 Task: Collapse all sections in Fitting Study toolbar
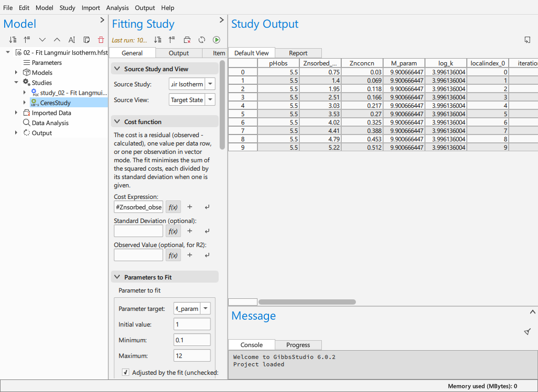172,40
